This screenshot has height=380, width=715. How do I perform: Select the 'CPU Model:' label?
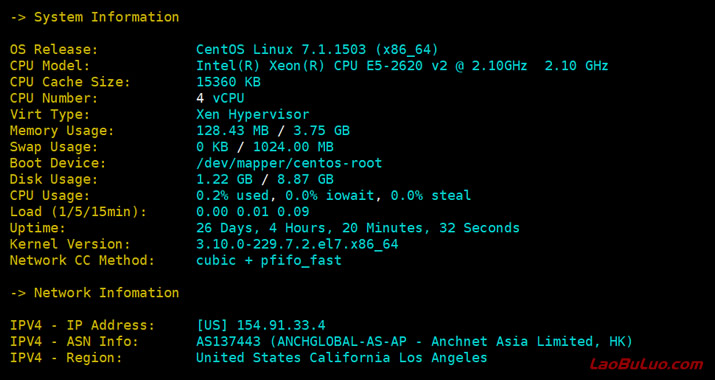[x=50, y=66]
